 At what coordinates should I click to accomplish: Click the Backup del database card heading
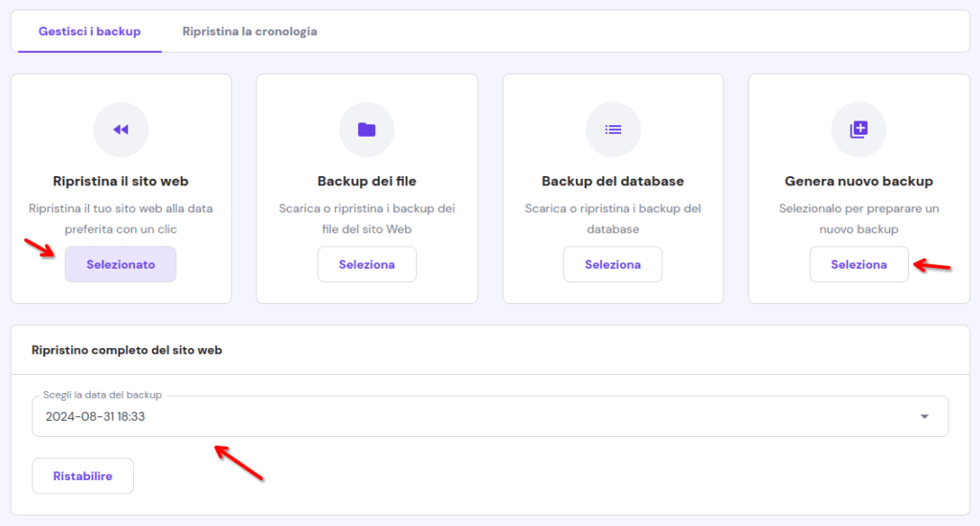612,181
